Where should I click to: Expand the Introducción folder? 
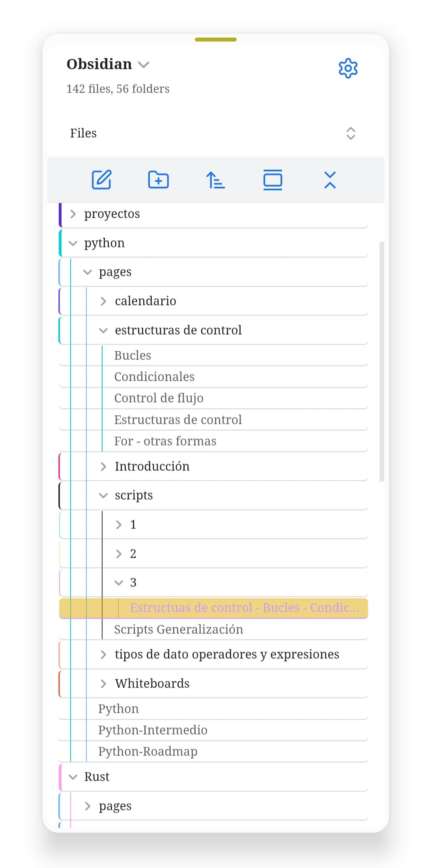pyautogui.click(x=103, y=466)
